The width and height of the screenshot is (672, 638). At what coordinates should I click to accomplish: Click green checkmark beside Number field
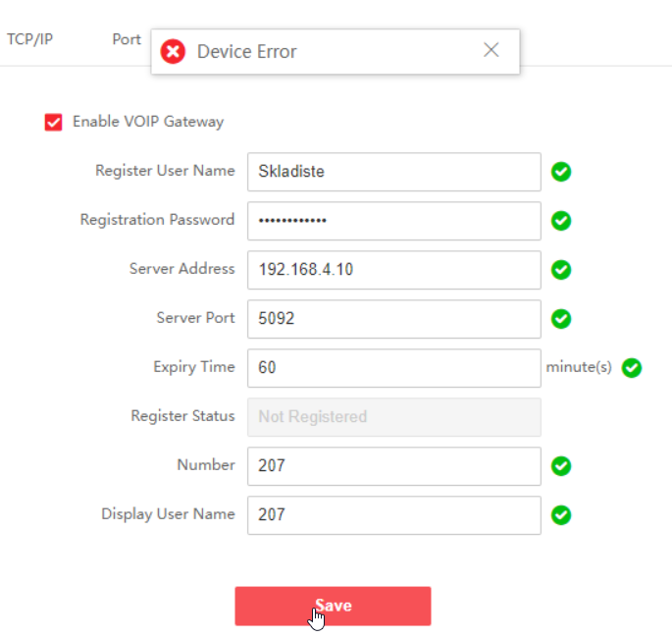[561, 466]
